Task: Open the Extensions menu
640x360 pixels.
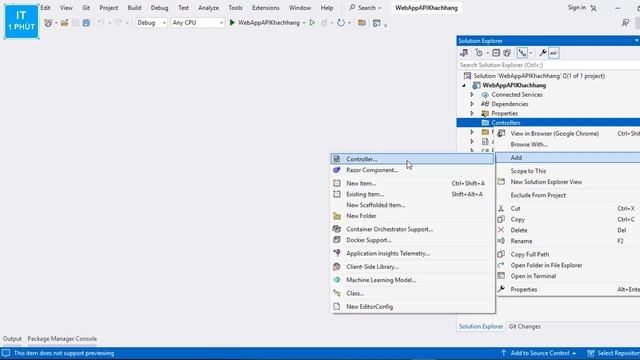Action: click(x=265, y=8)
